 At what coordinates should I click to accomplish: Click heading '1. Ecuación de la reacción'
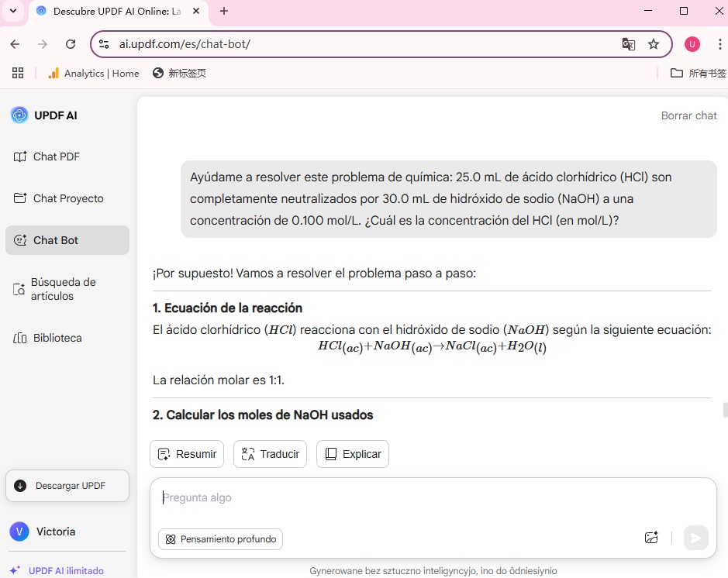pyautogui.click(x=227, y=308)
